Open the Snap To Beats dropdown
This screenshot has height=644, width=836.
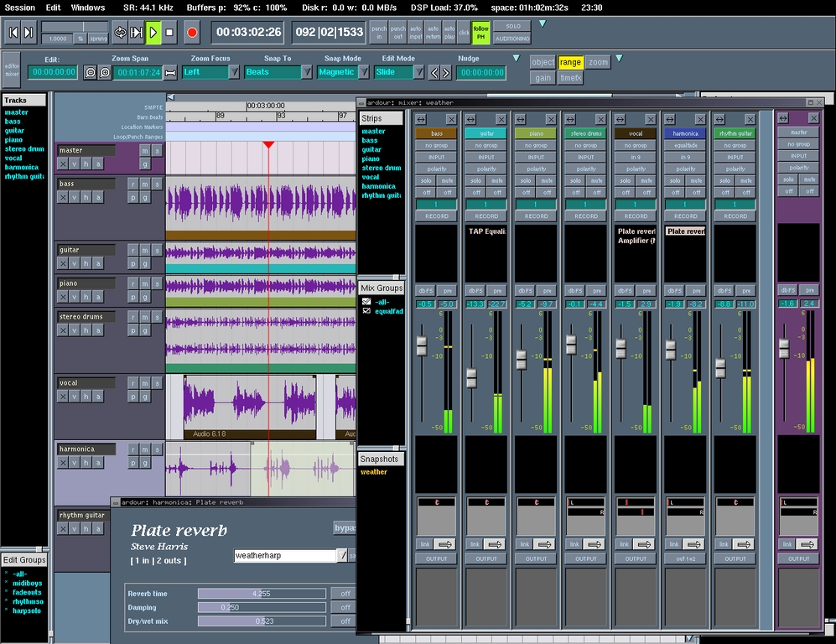point(308,73)
